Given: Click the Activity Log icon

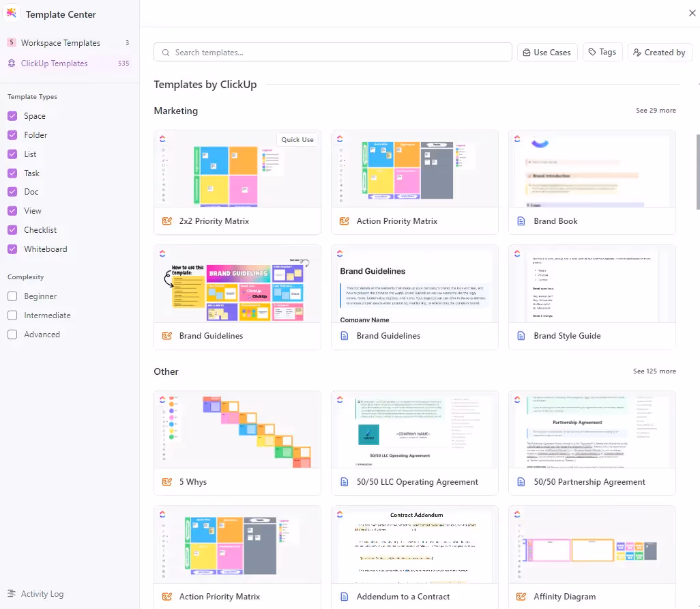Looking at the screenshot, I should tap(12, 594).
